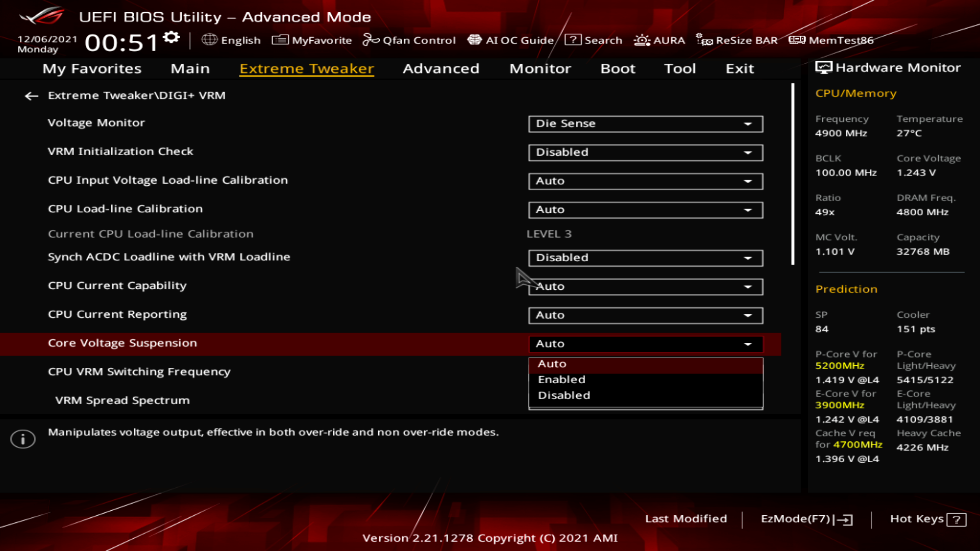Open the Monitor tab
The image size is (980, 551).
(x=540, y=68)
